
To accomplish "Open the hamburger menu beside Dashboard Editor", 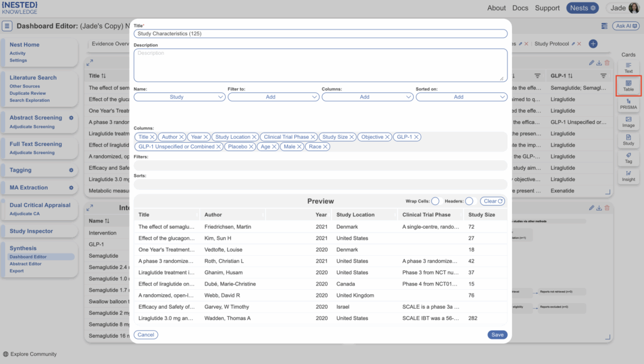I will pos(8,26).
